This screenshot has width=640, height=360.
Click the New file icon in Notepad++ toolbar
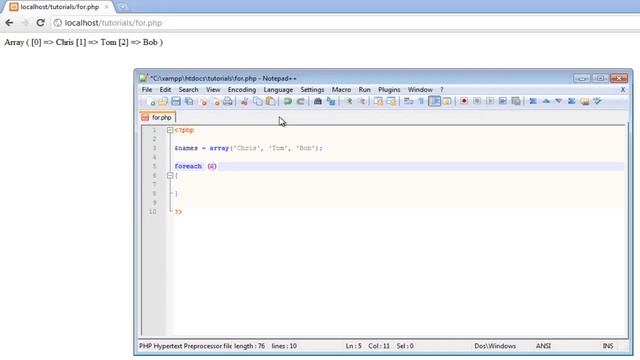click(x=151, y=101)
